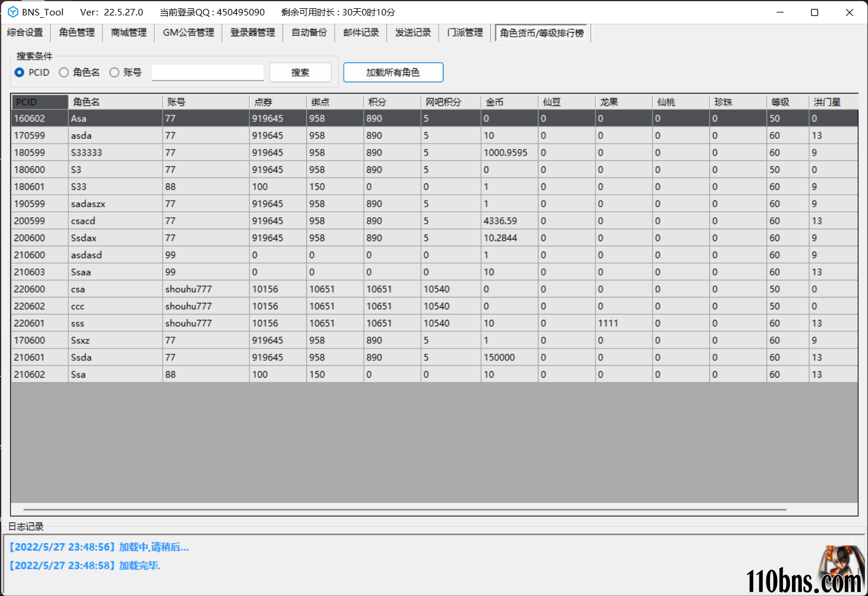The image size is (868, 596).
Task: Close the BNS_Tool window
Action: point(850,12)
